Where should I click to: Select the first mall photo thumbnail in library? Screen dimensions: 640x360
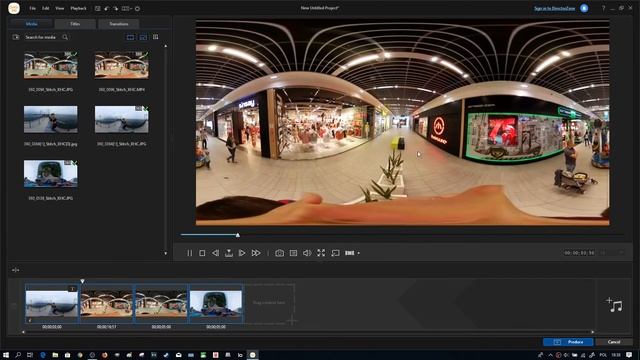pos(51,64)
